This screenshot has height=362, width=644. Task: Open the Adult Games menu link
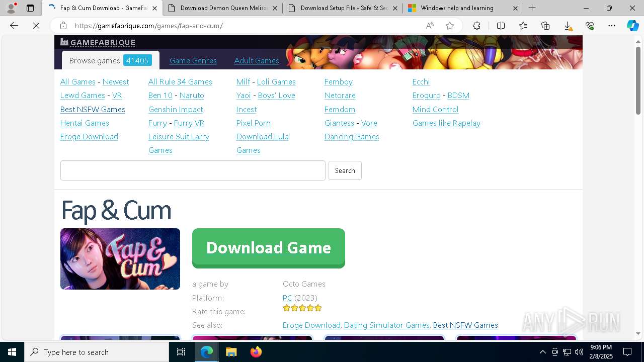click(257, 60)
